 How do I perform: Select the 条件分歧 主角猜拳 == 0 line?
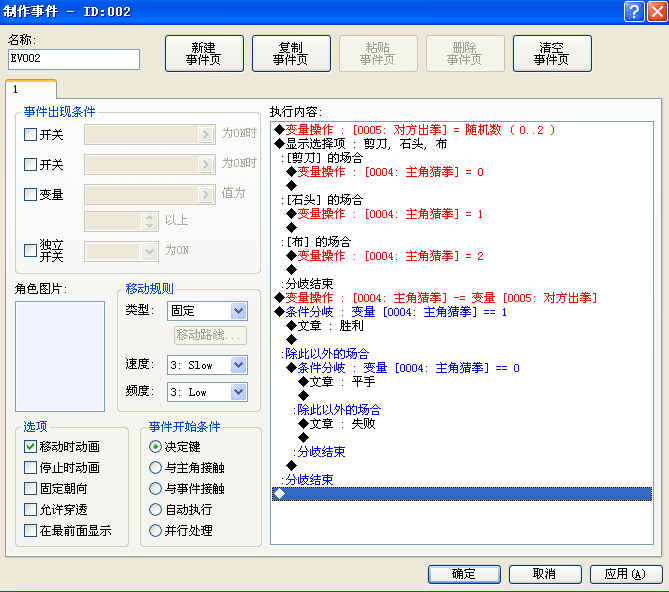point(462,368)
